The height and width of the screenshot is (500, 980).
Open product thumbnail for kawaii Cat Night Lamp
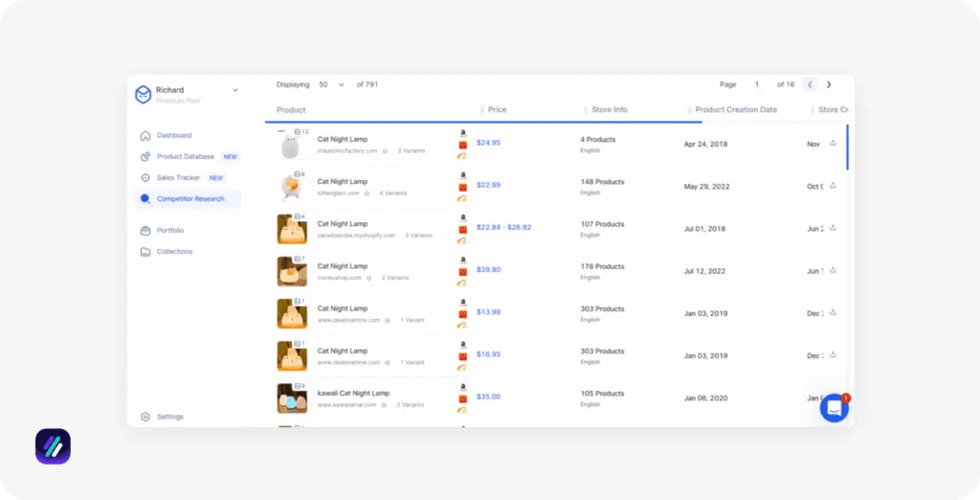click(x=292, y=398)
